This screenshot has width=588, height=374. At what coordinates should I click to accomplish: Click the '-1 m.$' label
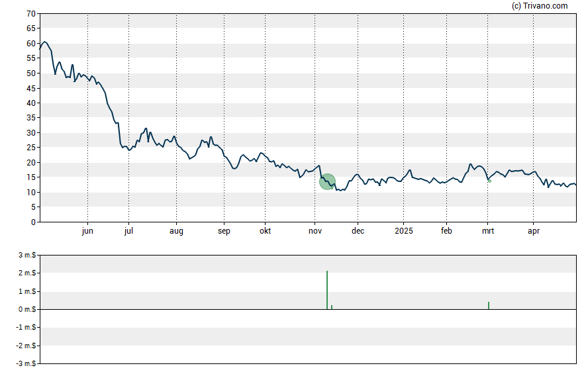coord(26,328)
